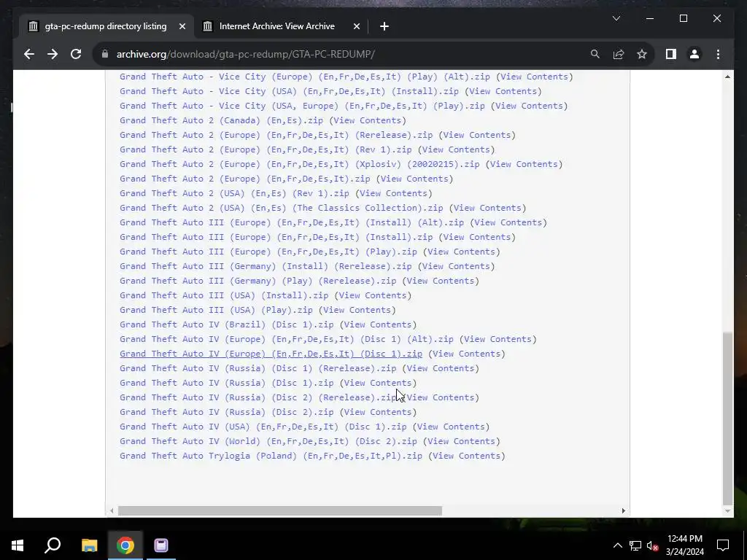View Contents of GTA III (Germany) (Play) (Rerelease).zip
This screenshot has height=560, width=747.
click(x=441, y=281)
